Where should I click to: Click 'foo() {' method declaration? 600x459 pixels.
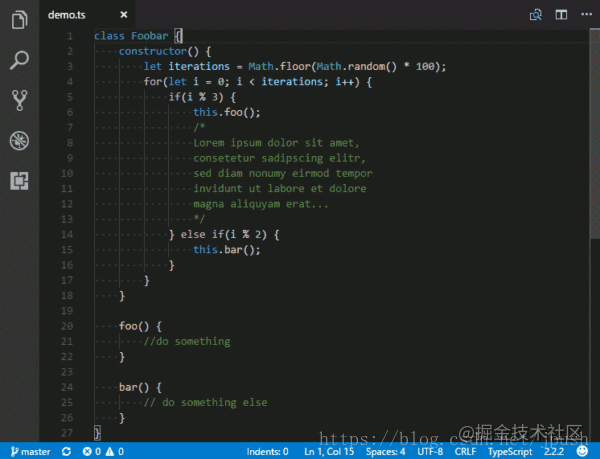coord(140,326)
